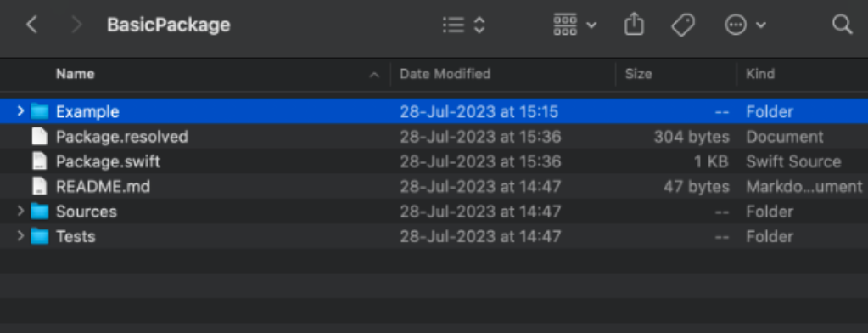
Task: Select the README.md file row
Action: 434,187
